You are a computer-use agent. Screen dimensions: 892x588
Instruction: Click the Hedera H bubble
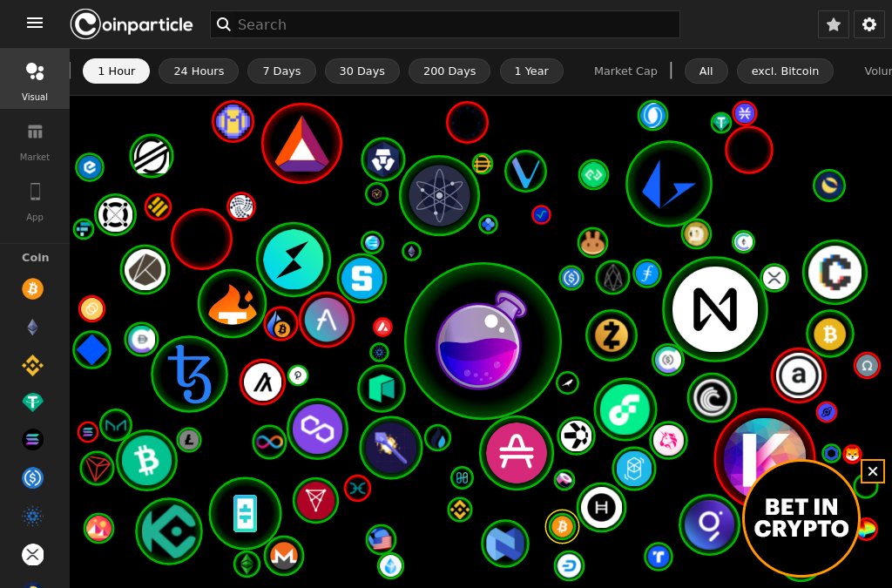601,507
